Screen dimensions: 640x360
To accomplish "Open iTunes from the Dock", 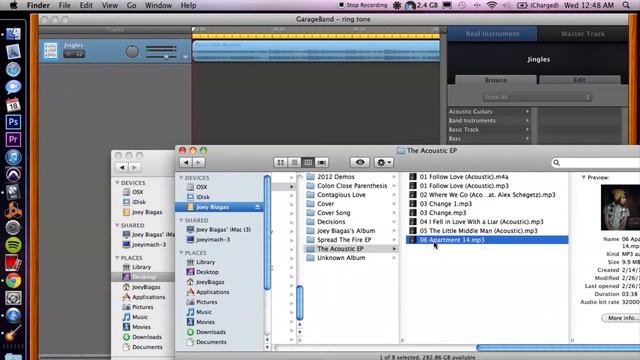I will click(x=13, y=157).
